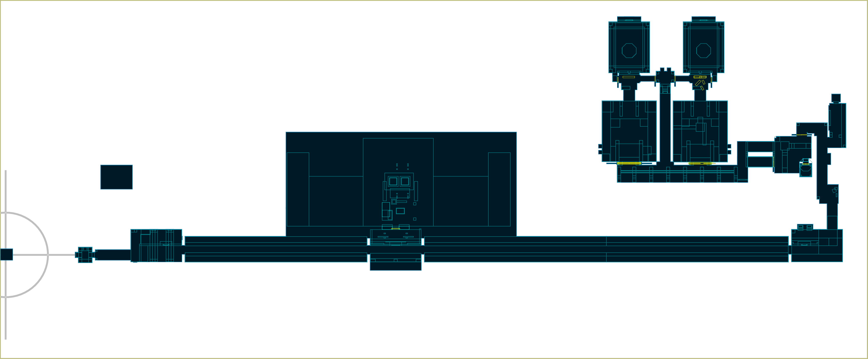Click the bright cyan outlined rectangle in right connector

[x=760, y=162]
